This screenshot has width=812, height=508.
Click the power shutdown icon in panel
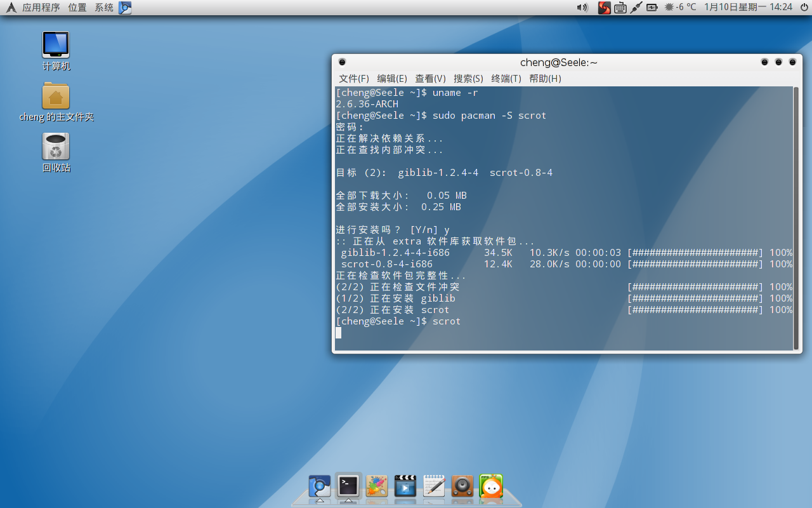pos(804,8)
